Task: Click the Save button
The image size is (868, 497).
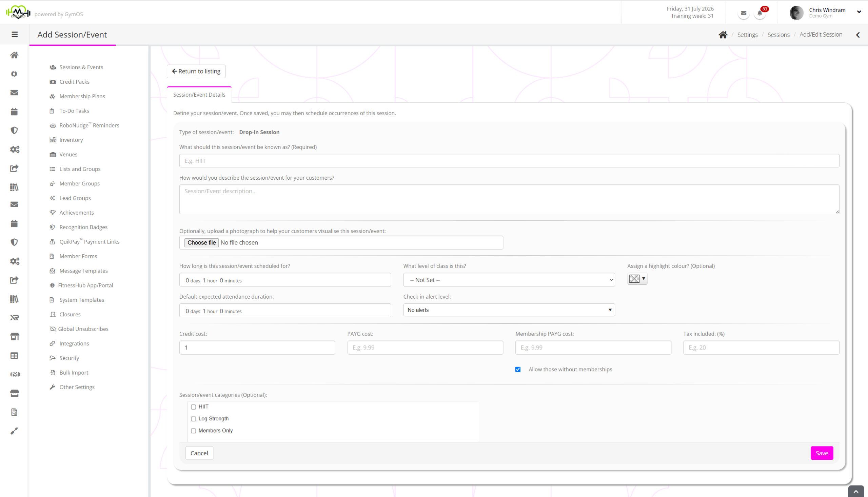Action: (x=822, y=453)
